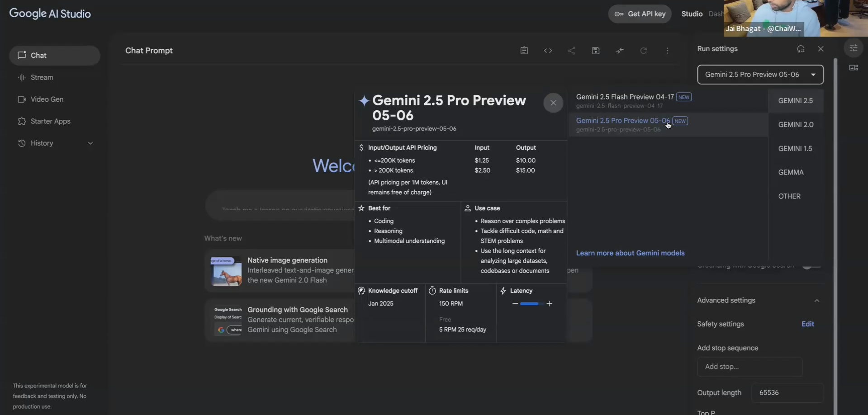Close the Run settings panel
The height and width of the screenshot is (415, 868).
pos(821,49)
